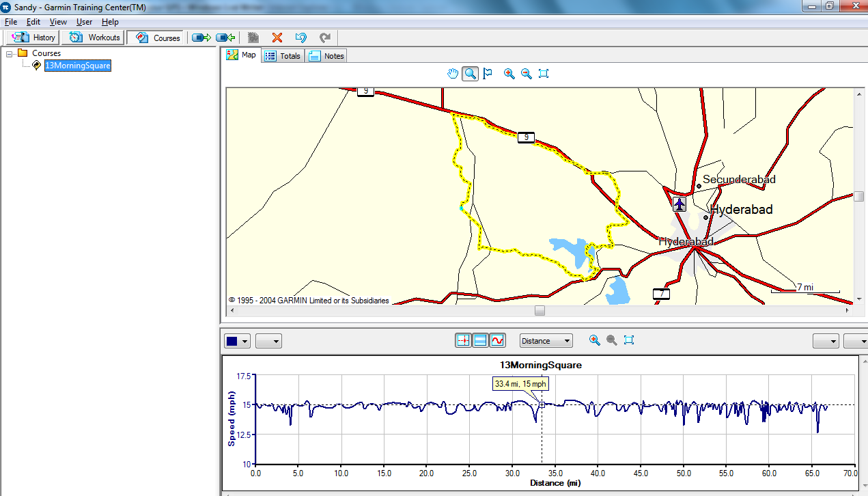This screenshot has width=868, height=496.
Task: Click the Garmin Training Center title icon
Action: (6, 6)
